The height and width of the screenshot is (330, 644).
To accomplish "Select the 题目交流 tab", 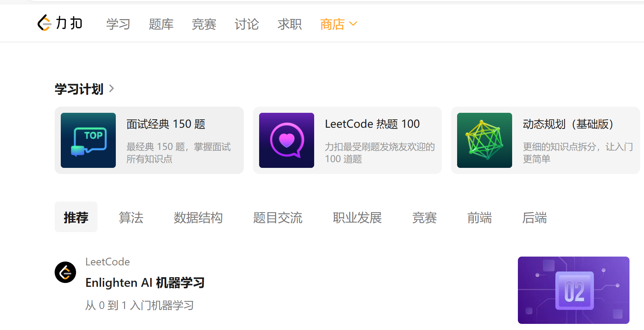I will coord(278,218).
